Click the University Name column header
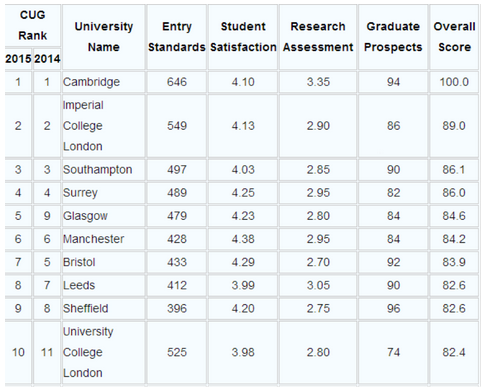The height and width of the screenshot is (389, 483). click(x=104, y=37)
